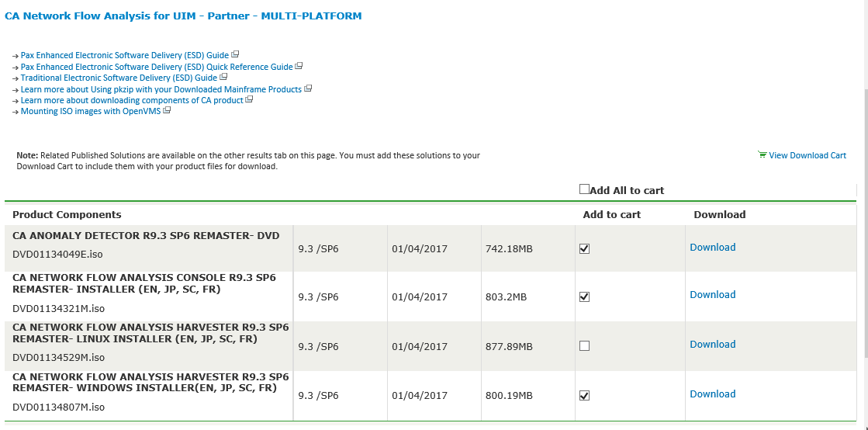868x430 pixels.
Task: Click 01/04/2017 date in Harvester Linux row
Action: tap(420, 347)
